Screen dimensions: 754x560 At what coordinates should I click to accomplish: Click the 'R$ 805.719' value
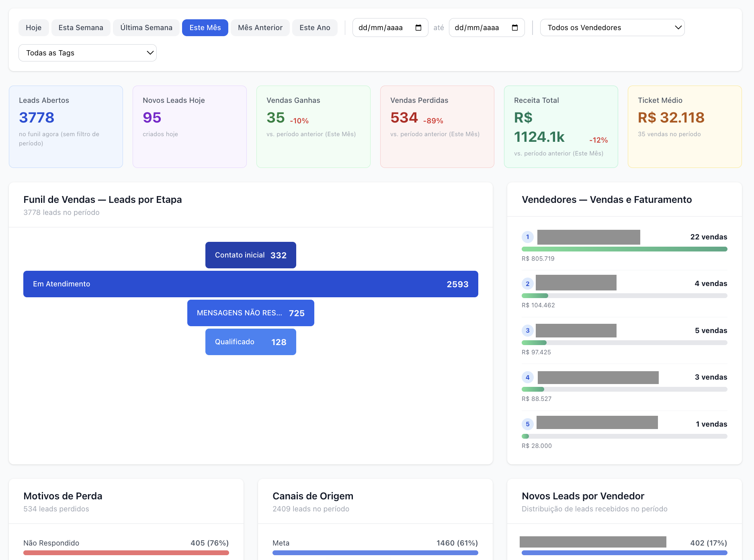(x=538, y=259)
